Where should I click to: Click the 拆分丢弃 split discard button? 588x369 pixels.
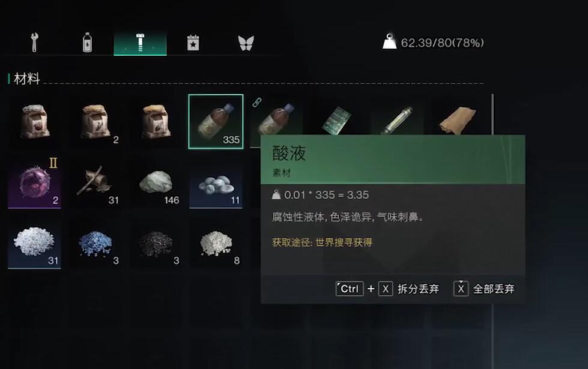[x=387, y=289]
